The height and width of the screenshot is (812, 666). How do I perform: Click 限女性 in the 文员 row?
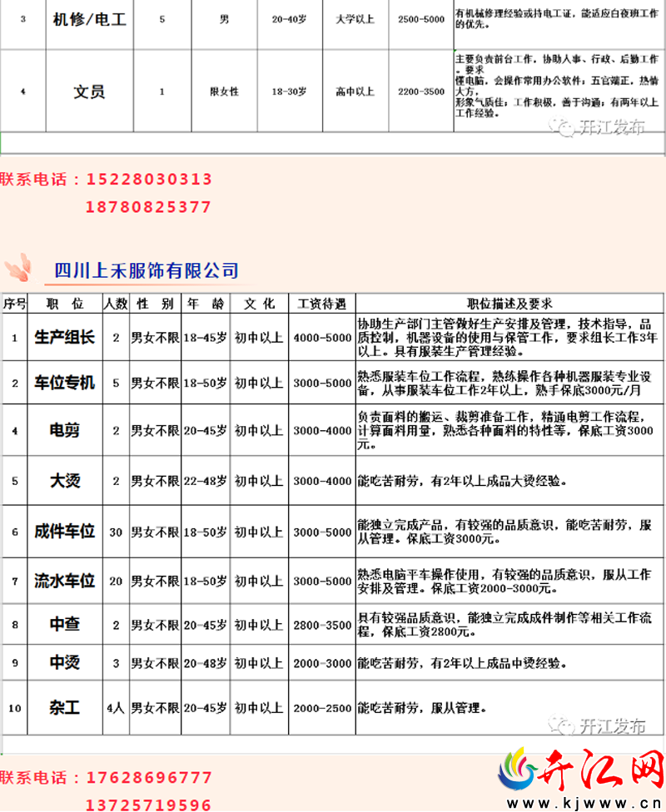(225, 92)
